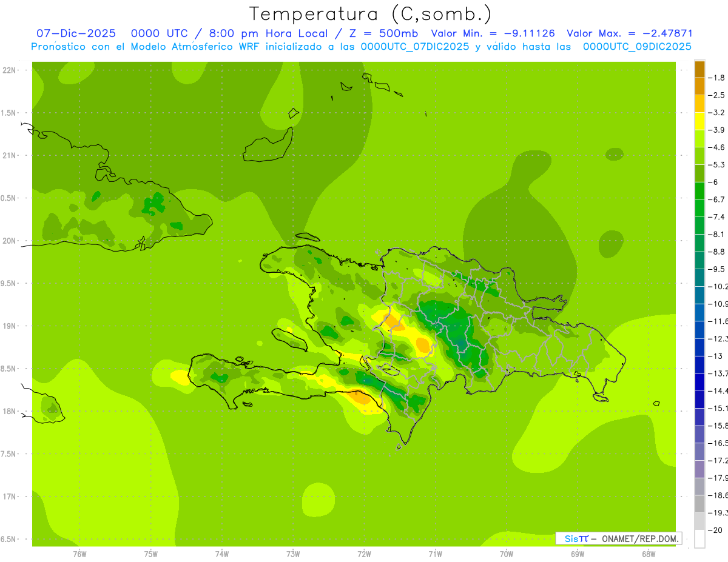Viewport: 728px width, 562px height.
Task: Click the '70W' longitude axis label
Action: click(x=507, y=554)
